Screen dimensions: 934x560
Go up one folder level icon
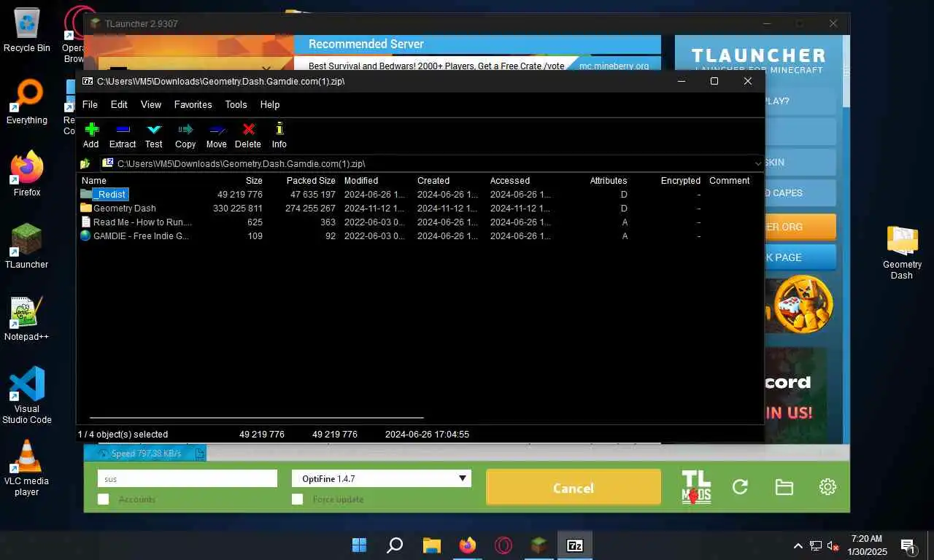85,163
